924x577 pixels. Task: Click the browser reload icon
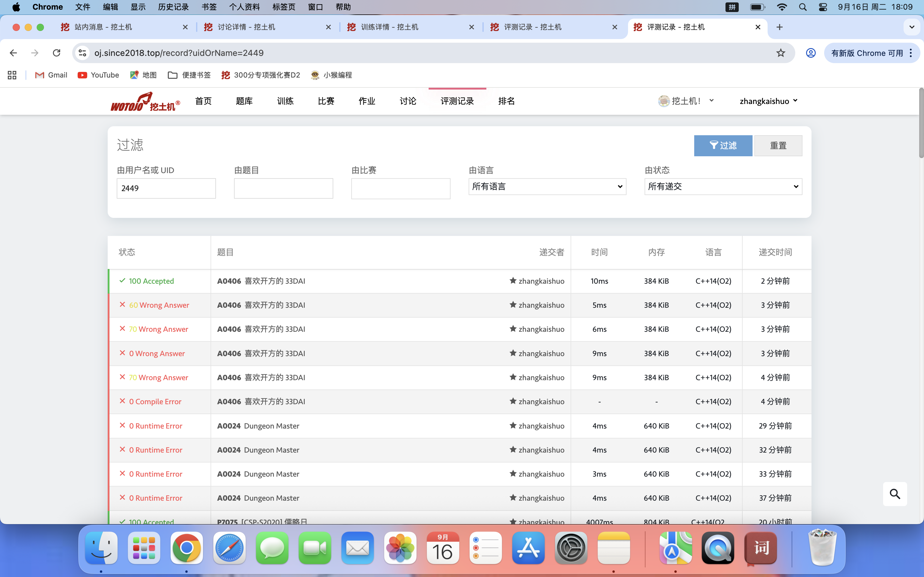click(57, 53)
